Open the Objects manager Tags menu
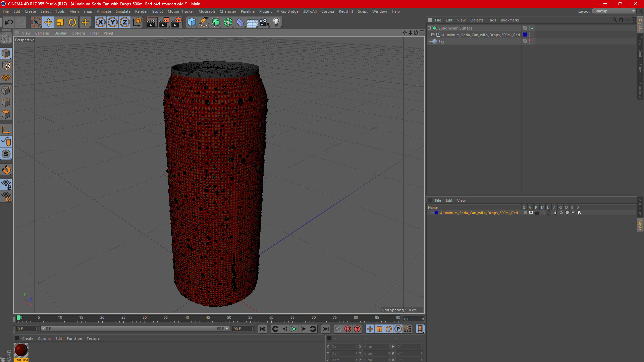 coord(492,20)
